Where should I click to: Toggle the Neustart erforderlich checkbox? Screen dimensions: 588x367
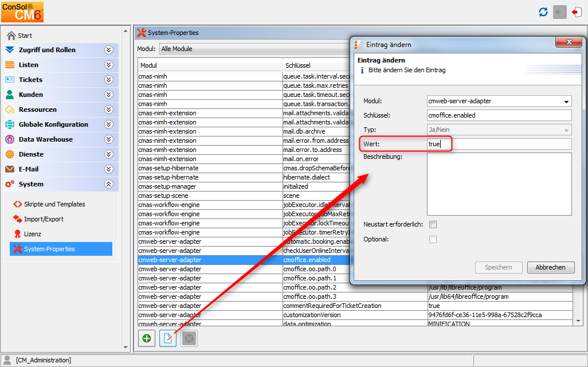click(x=433, y=224)
